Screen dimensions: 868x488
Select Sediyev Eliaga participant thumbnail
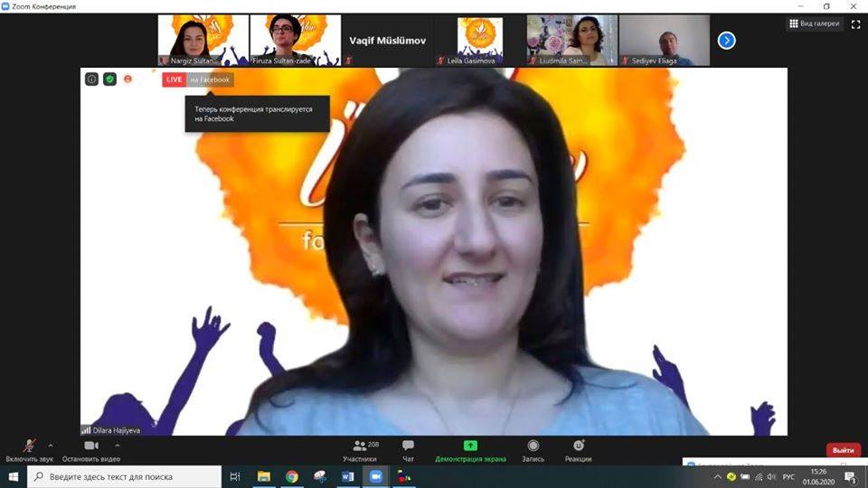[665, 40]
